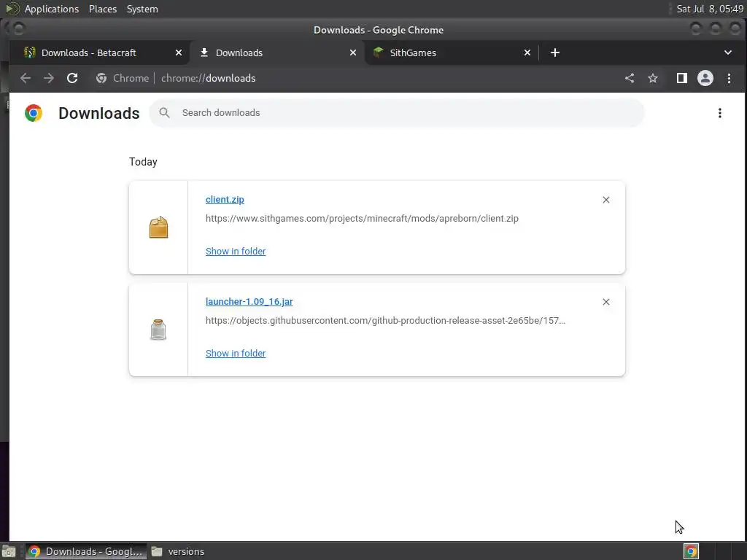Click the Chrome logo beside Downloads heading
The width and height of the screenshot is (747, 560).
point(34,113)
